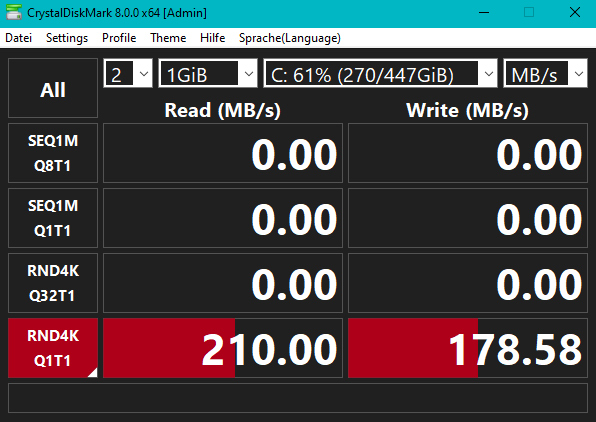This screenshot has width=596, height=422.
Task: Expand the 1GiB test size dropdown
Action: click(x=208, y=73)
